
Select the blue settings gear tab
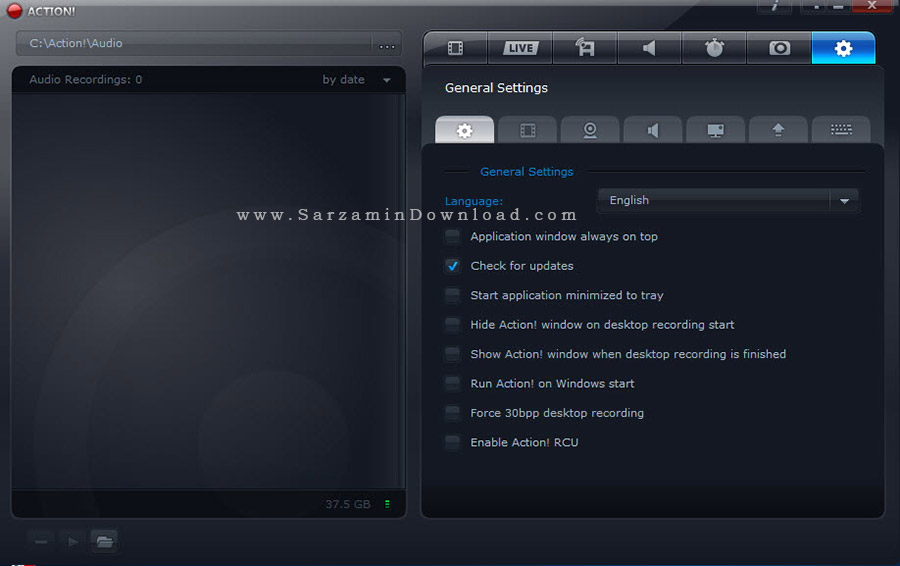(x=843, y=48)
